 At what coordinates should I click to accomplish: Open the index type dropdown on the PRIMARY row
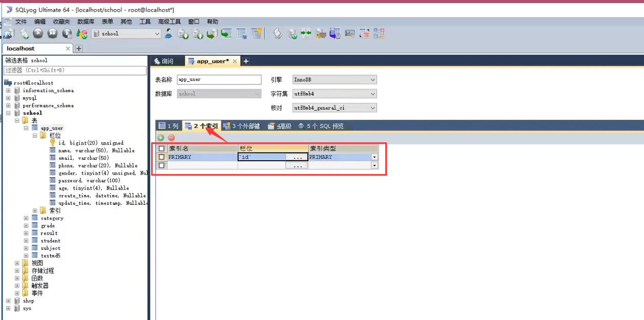(375, 157)
